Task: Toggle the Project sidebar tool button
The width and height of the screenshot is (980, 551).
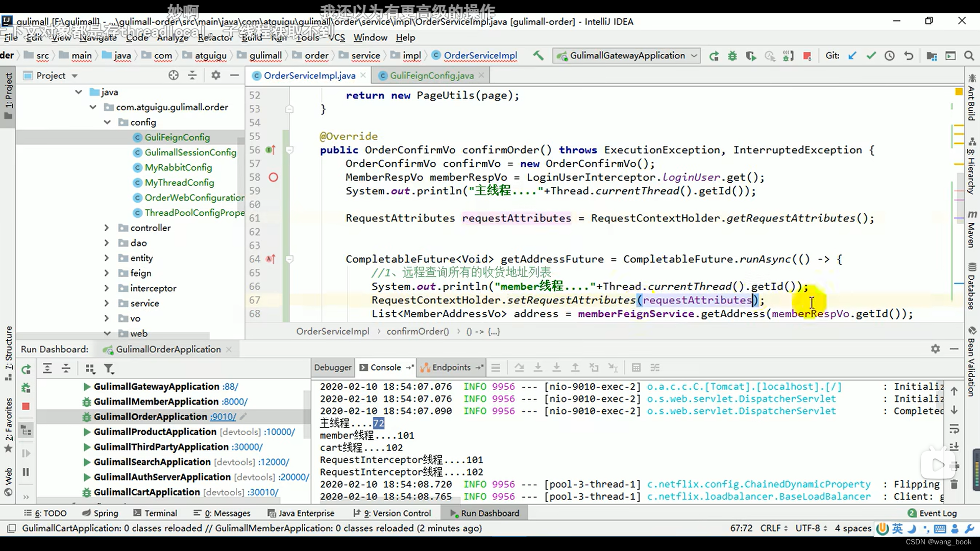Action: (x=8, y=96)
